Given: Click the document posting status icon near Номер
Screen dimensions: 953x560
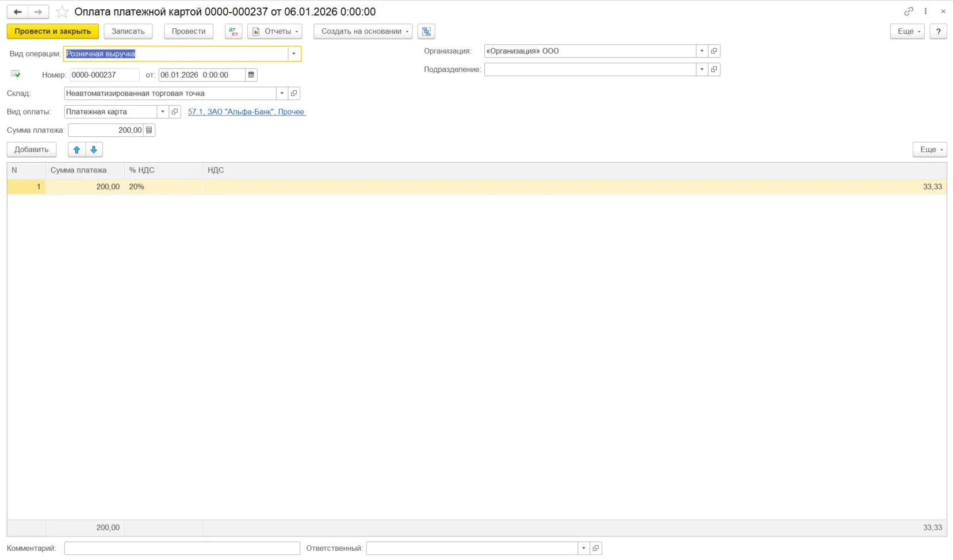Looking at the screenshot, I should 16,74.
